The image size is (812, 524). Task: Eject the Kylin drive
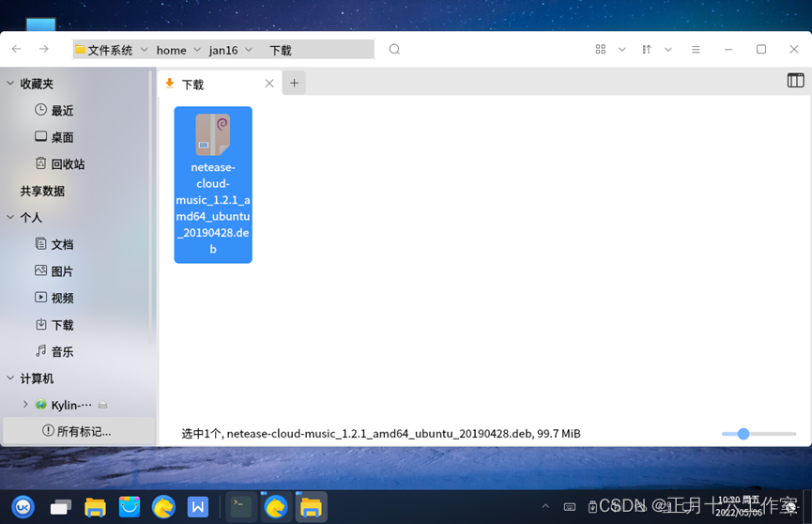tap(102, 405)
